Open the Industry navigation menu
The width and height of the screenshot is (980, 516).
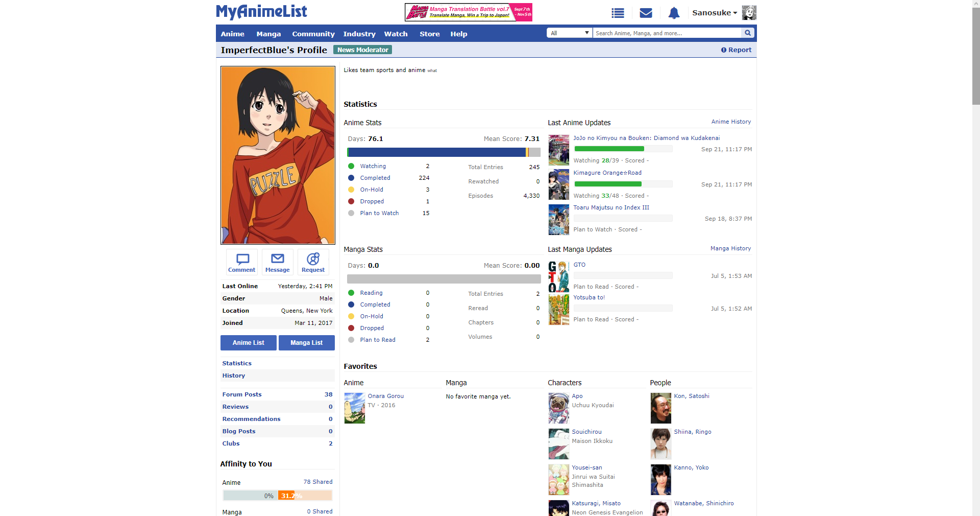[x=359, y=34]
